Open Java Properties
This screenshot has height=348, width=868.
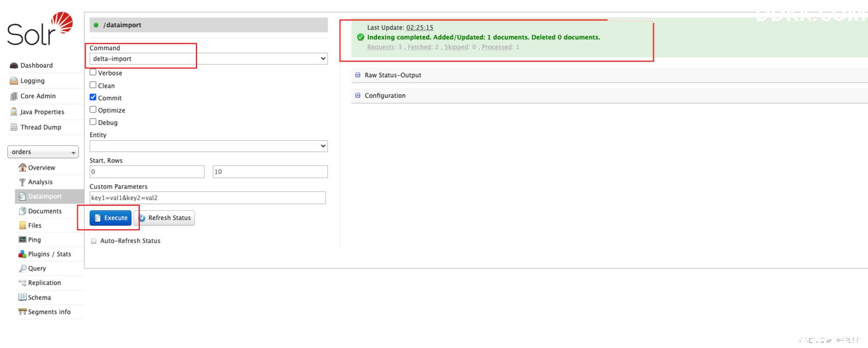pyautogui.click(x=42, y=112)
